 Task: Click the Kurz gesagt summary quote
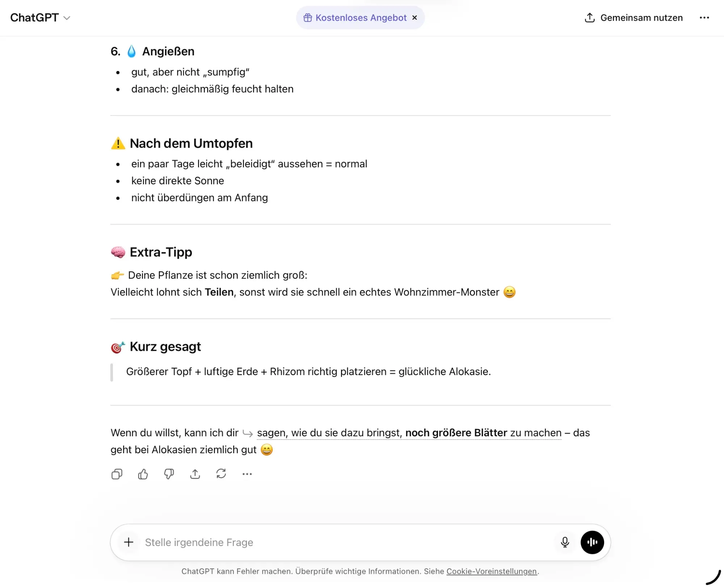308,372
